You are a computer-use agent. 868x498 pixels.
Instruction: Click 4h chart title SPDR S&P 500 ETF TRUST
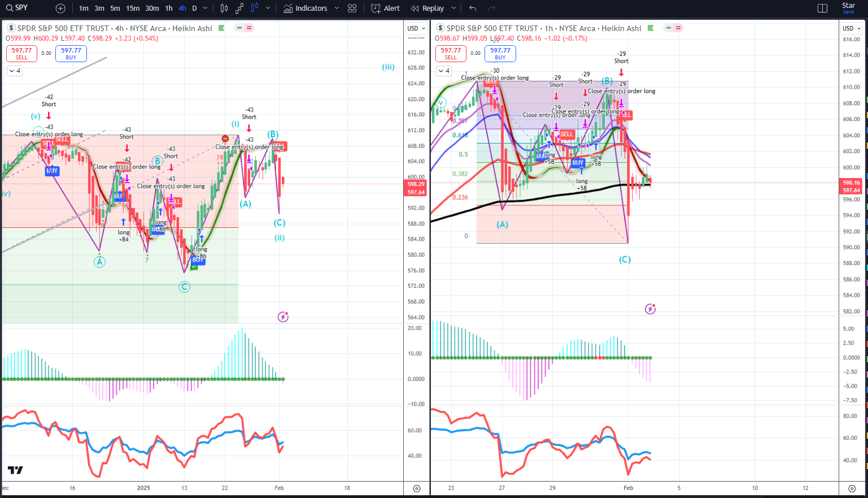[63, 28]
